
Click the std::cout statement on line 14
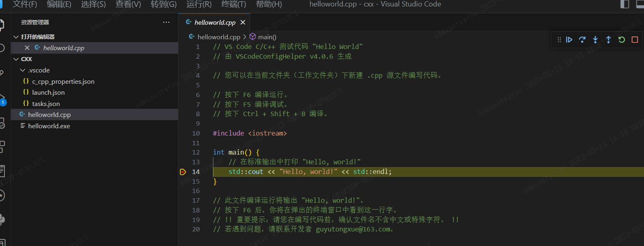pos(310,172)
